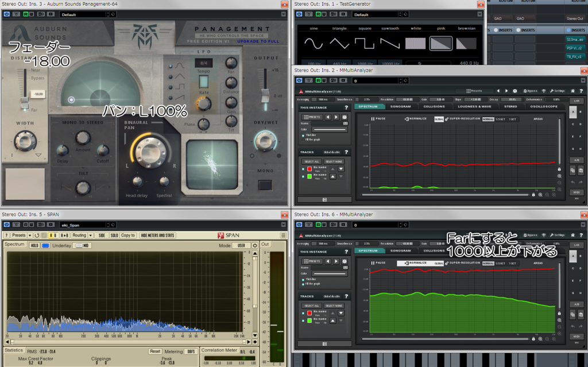Zoom in vertically on upper MMultiAnalyzer spectrum graph

click(559, 176)
